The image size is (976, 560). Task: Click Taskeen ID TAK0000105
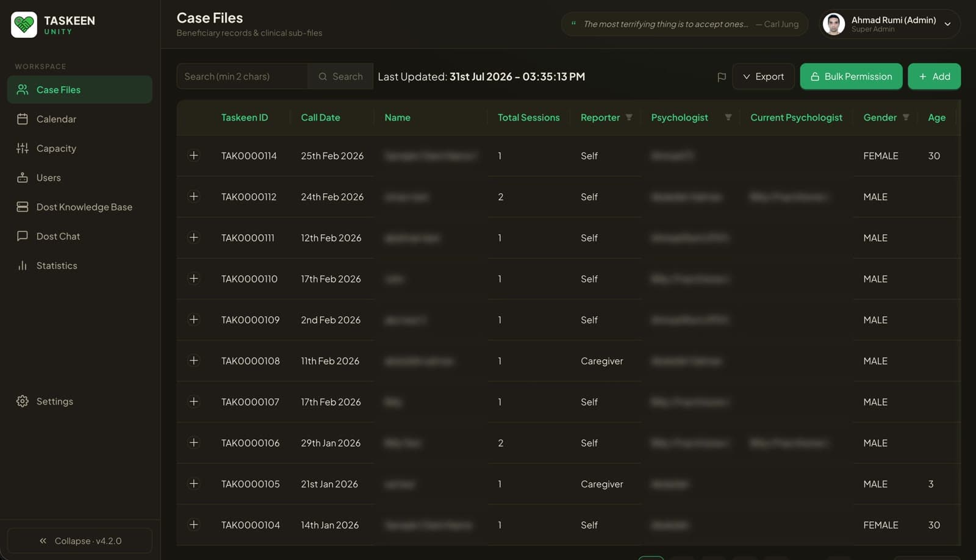pos(250,484)
